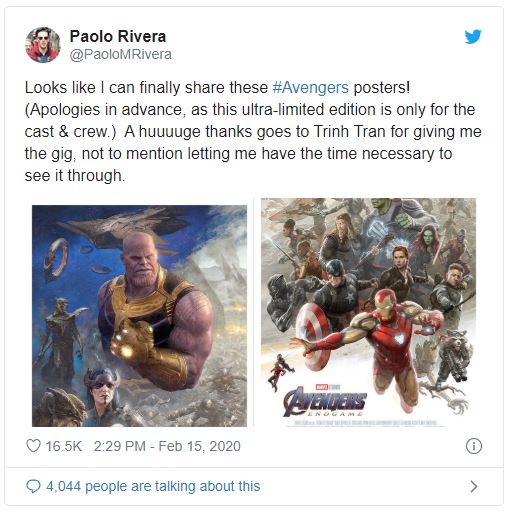Open the 2:29 PM - Feb 15, 2020 timestamp
The width and height of the screenshot is (510, 514).
[x=167, y=446]
